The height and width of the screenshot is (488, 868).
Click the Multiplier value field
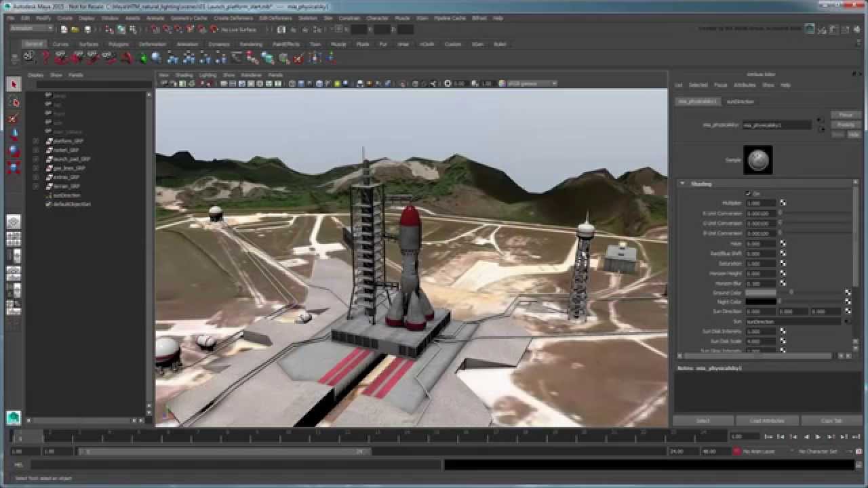(x=760, y=203)
